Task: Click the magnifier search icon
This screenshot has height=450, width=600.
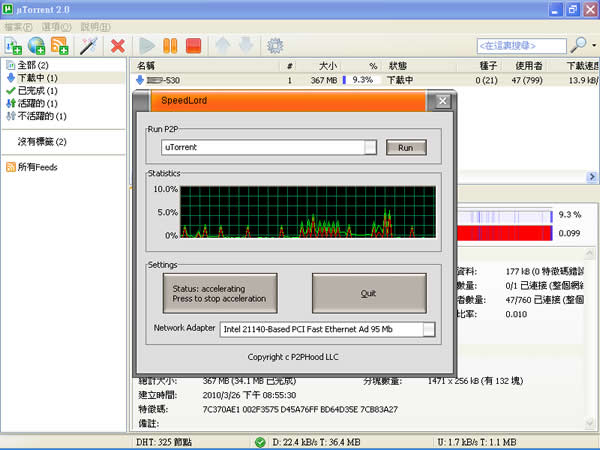Action: point(578,45)
